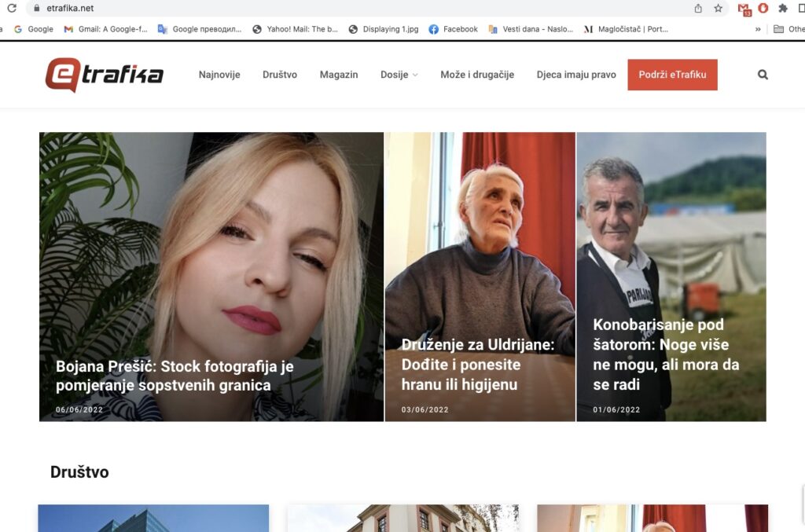Open the Other bookmarks folder
Image resolution: width=805 pixels, height=532 pixels.
[x=788, y=29]
